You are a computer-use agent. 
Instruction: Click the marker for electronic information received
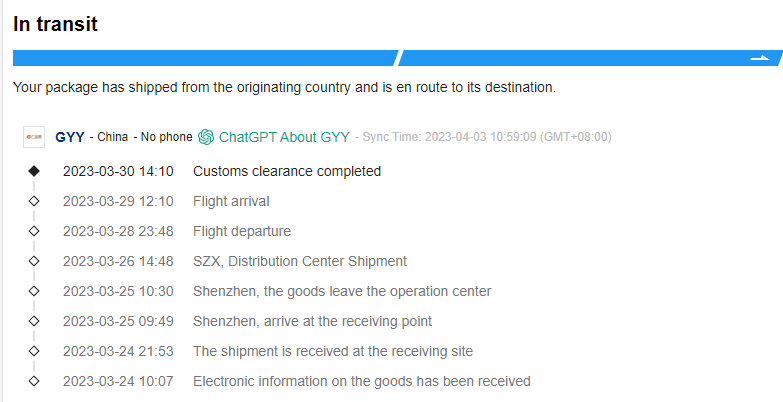click(34, 381)
